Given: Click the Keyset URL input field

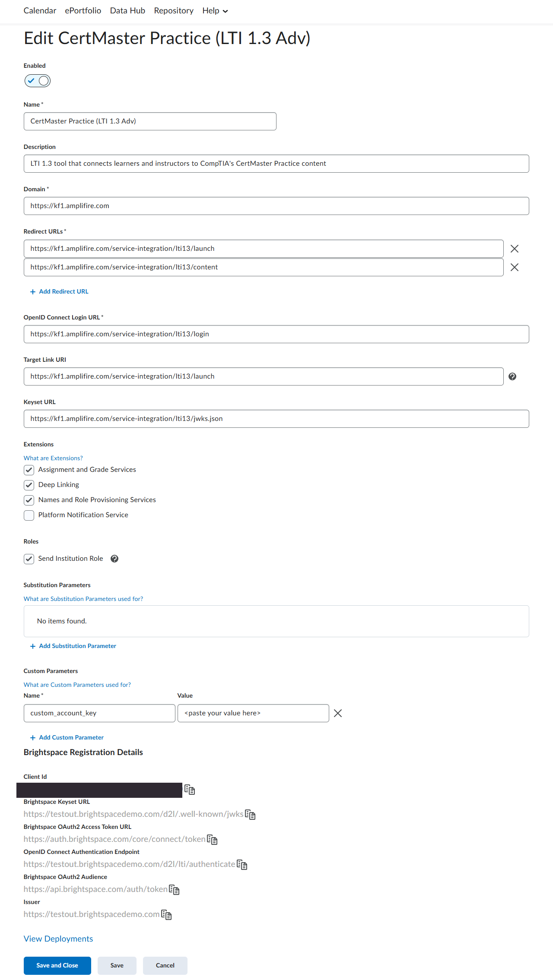Looking at the screenshot, I should click(x=276, y=419).
